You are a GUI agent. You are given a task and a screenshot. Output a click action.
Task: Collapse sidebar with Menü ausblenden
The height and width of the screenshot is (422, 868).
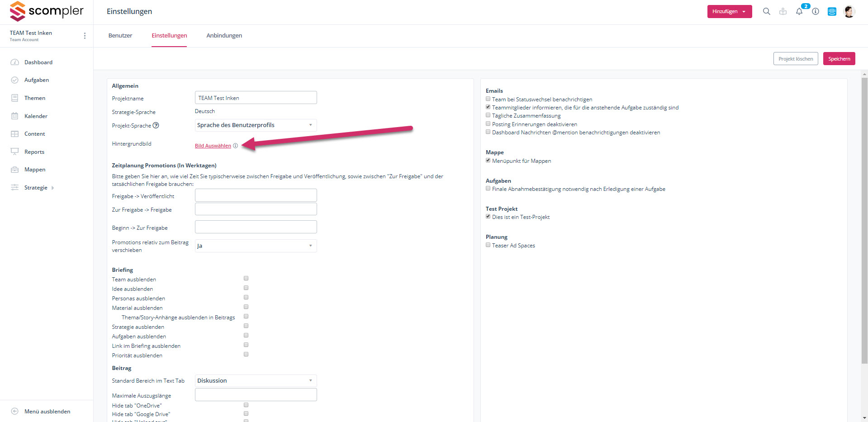pos(47,412)
